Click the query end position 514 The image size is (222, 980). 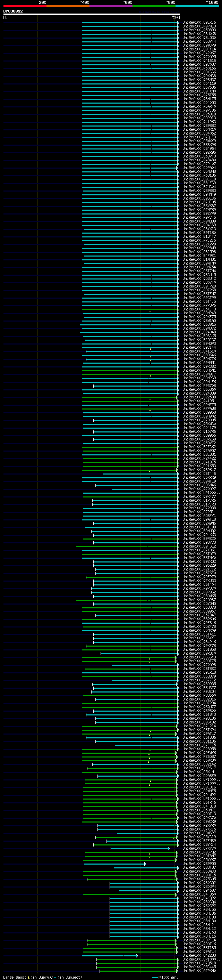[x=175, y=17]
